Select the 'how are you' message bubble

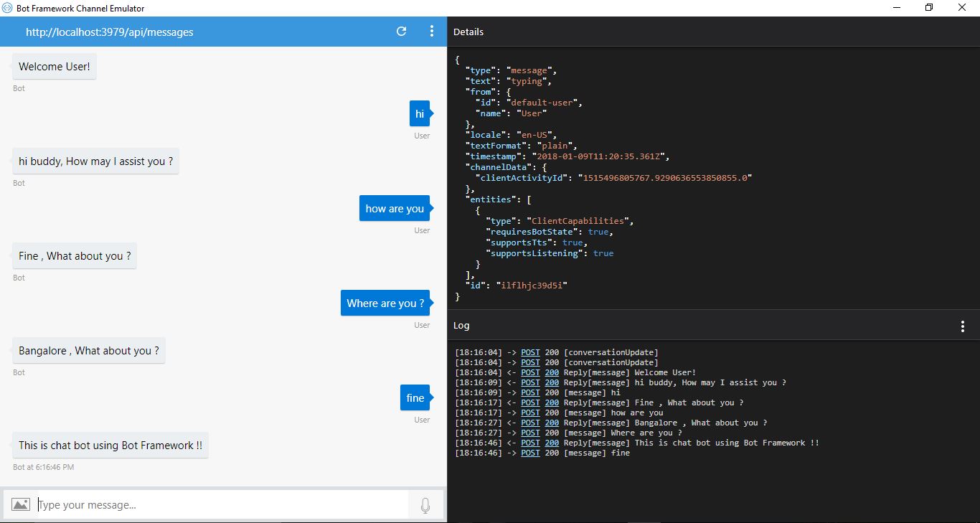(x=395, y=209)
